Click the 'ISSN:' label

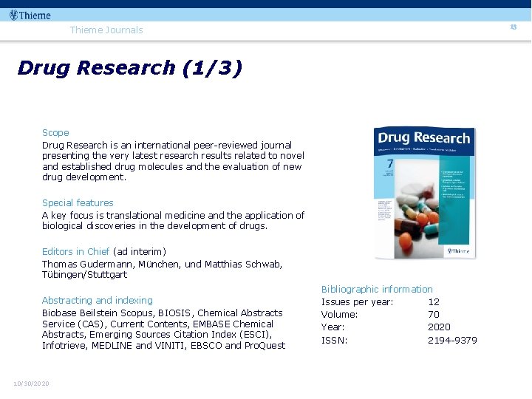pos(335,341)
